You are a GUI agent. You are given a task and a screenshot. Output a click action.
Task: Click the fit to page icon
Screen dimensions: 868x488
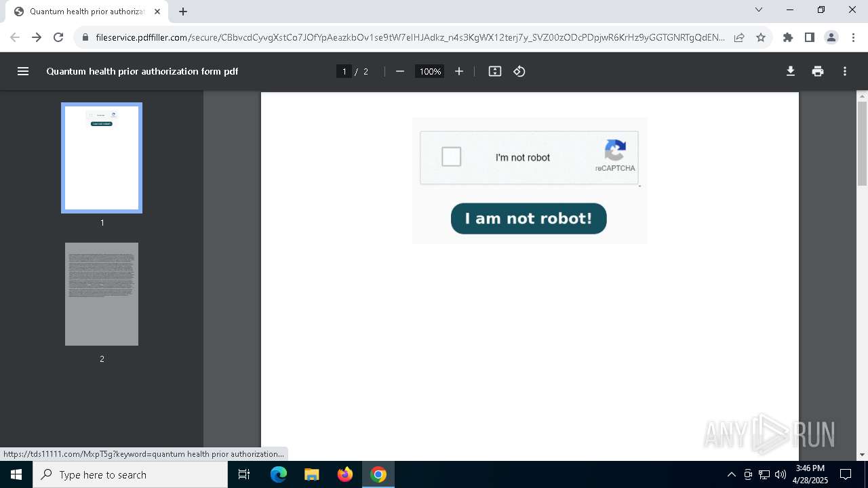coord(495,71)
